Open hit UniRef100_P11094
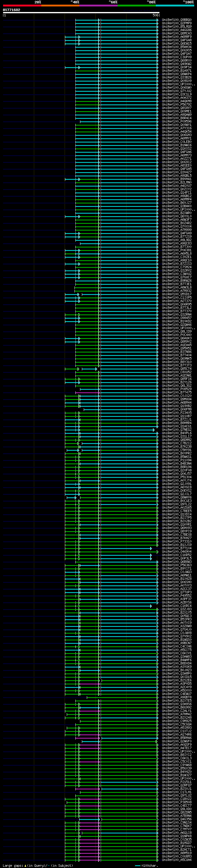This screenshot has height=868, width=197. coord(177,460)
